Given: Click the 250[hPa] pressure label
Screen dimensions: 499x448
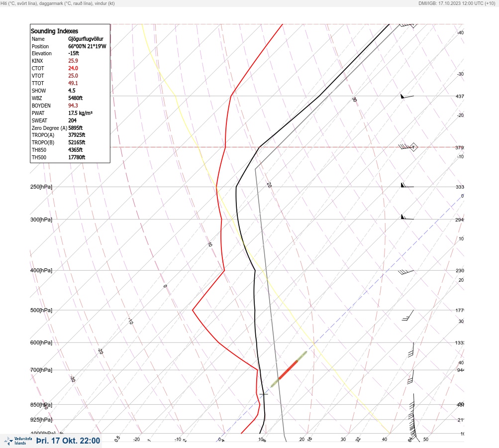Looking at the screenshot, I should pyautogui.click(x=41, y=187).
